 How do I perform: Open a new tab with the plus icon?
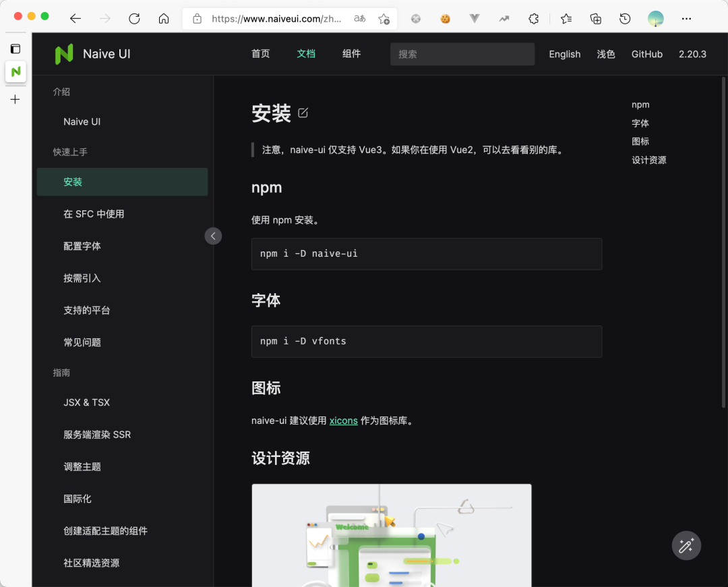[x=15, y=99]
